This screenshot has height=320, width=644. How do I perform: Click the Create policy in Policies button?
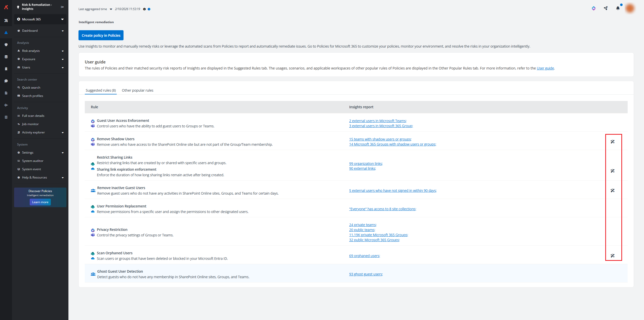(x=101, y=35)
